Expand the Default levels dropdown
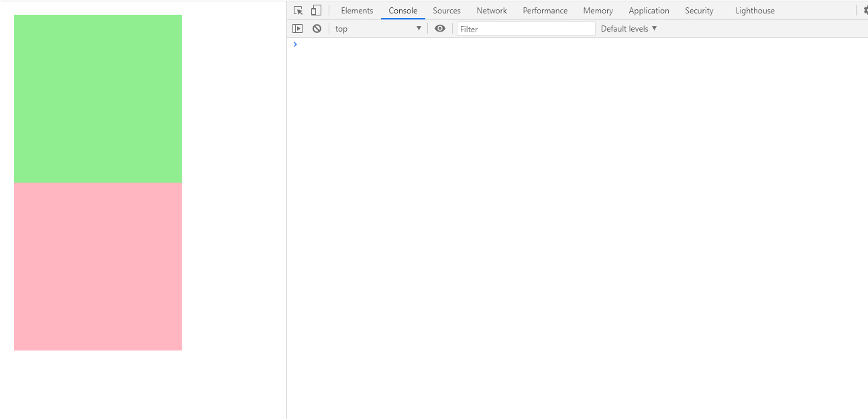Image resolution: width=868 pixels, height=419 pixels. coord(629,29)
